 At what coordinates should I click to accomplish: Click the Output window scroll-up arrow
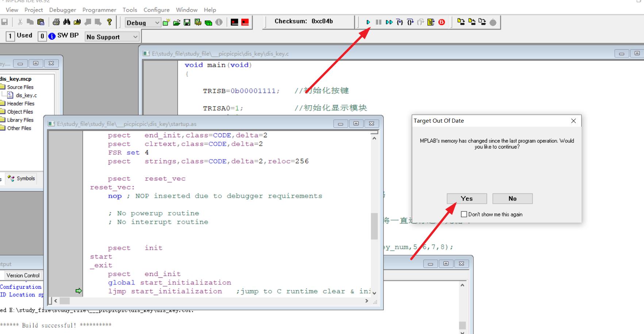pos(463,285)
